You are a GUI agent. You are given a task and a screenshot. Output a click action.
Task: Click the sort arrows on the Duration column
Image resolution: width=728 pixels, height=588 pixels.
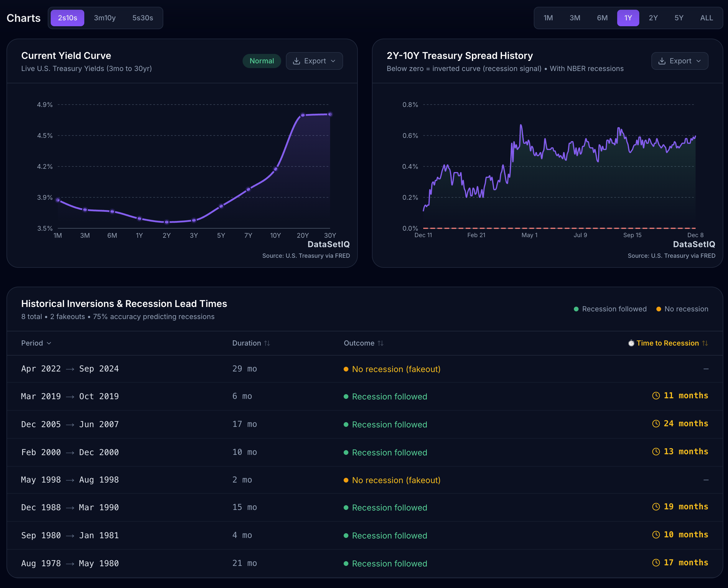click(x=268, y=343)
